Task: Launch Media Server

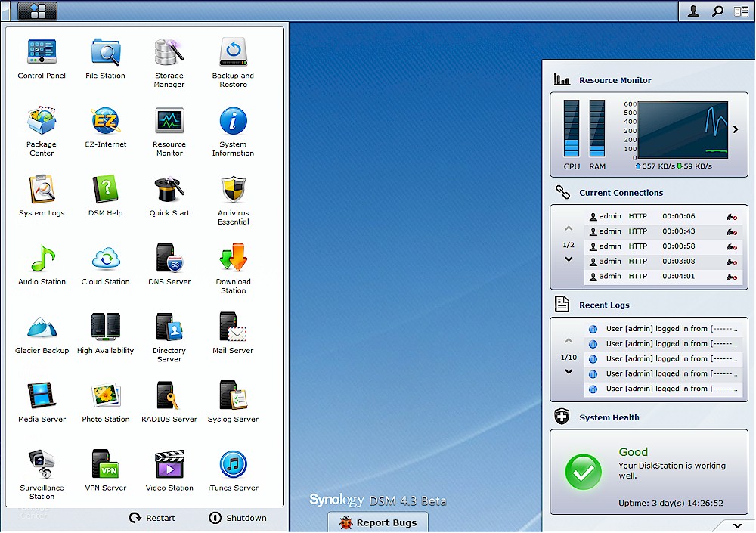Action: click(x=42, y=401)
